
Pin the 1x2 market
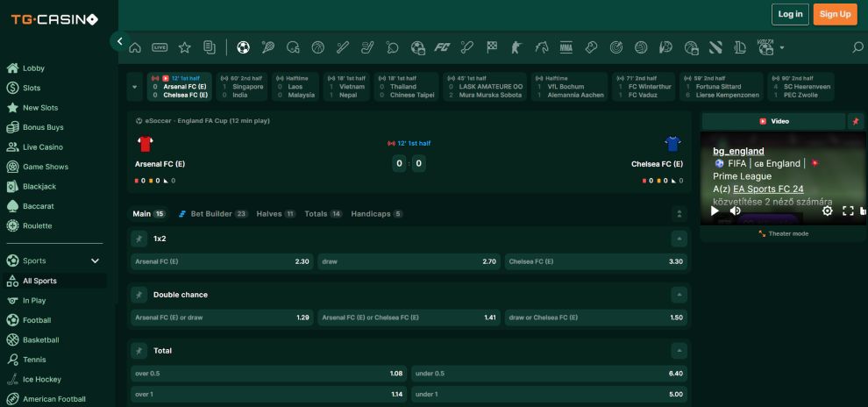139,239
